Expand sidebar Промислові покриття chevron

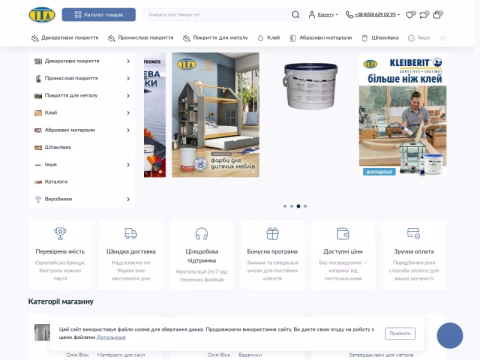(128, 79)
